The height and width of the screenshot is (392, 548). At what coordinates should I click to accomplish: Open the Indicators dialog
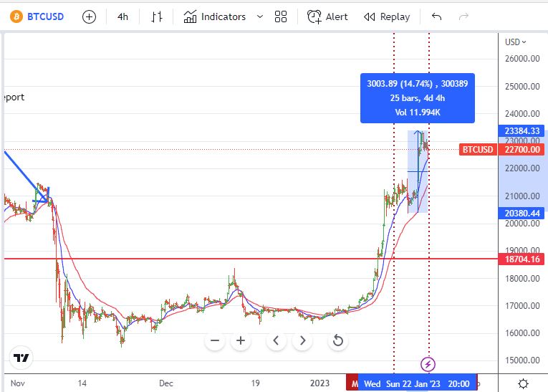(x=215, y=16)
